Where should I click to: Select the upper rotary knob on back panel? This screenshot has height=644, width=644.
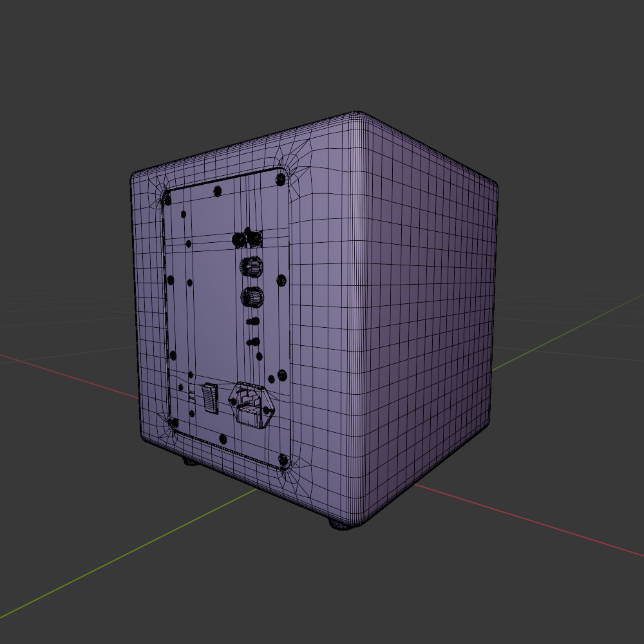(x=251, y=267)
